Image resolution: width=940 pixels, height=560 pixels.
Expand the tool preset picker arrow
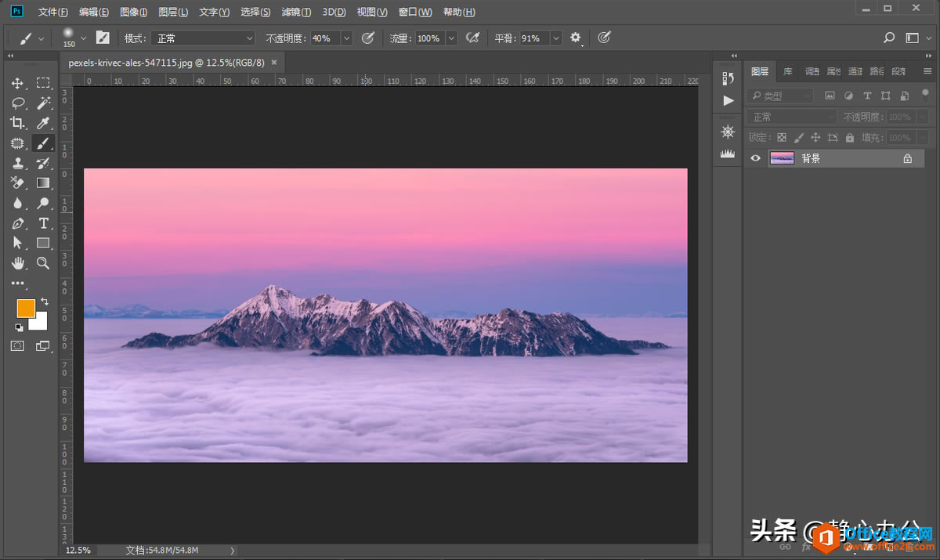[x=42, y=38]
